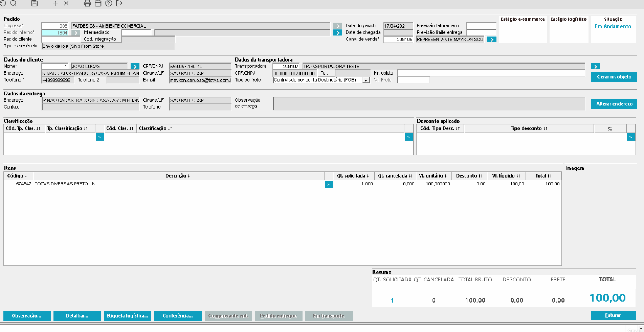Click the Faturar button
Screen dimensions: 644x332
(613, 315)
